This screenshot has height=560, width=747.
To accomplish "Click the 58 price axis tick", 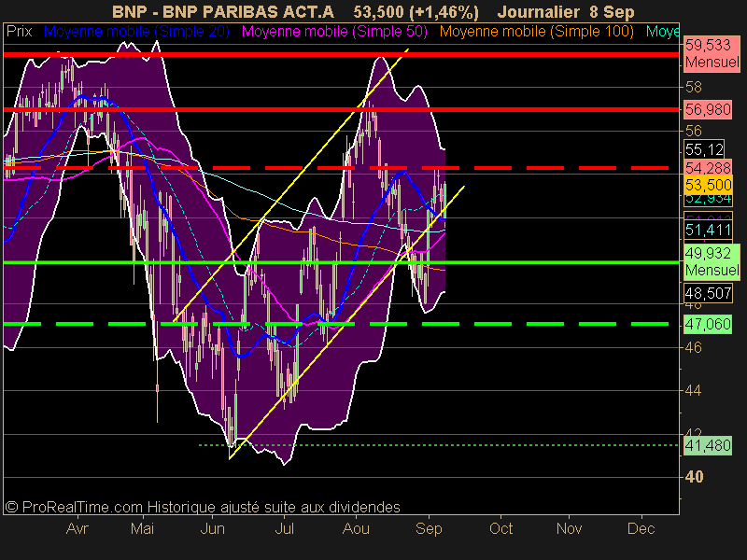I will (693, 87).
